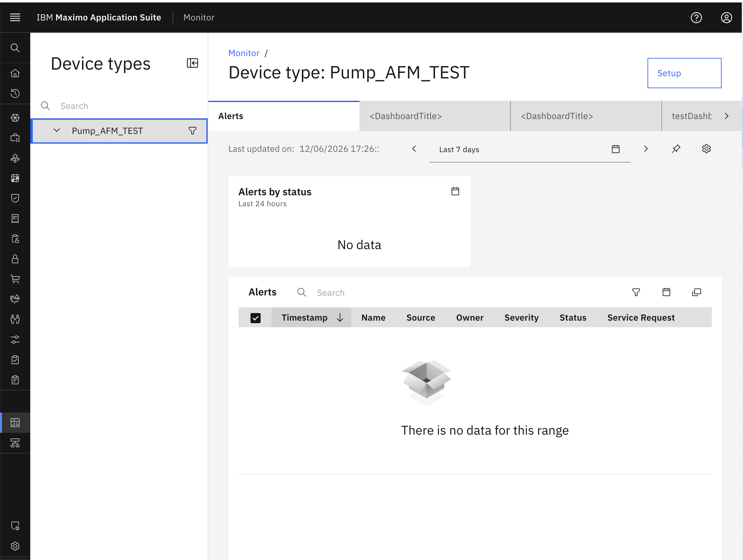743x560 pixels.
Task: Click the Severity column header
Action: click(x=522, y=317)
